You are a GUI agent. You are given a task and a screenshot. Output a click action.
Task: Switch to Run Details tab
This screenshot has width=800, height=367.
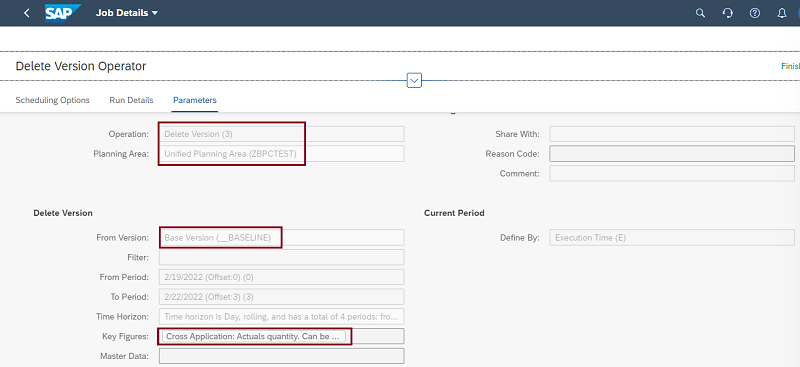point(131,100)
